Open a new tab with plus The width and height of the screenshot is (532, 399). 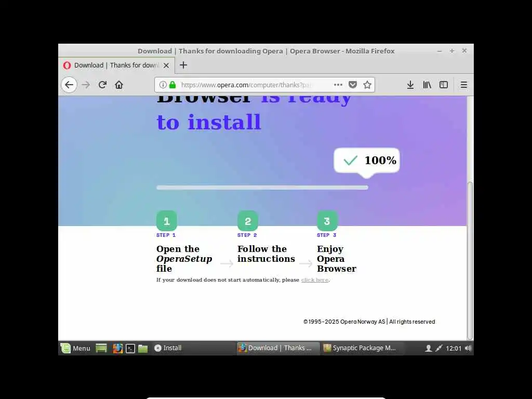point(183,65)
